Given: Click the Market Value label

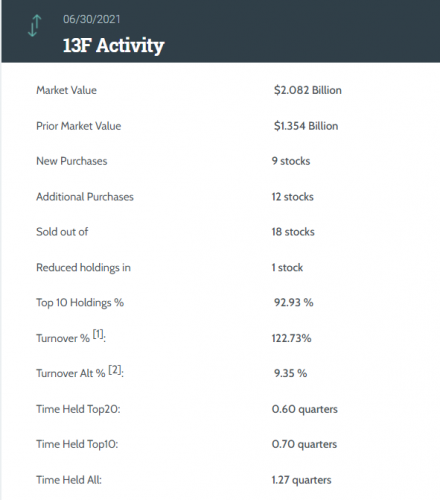Looking at the screenshot, I should [x=66, y=90].
